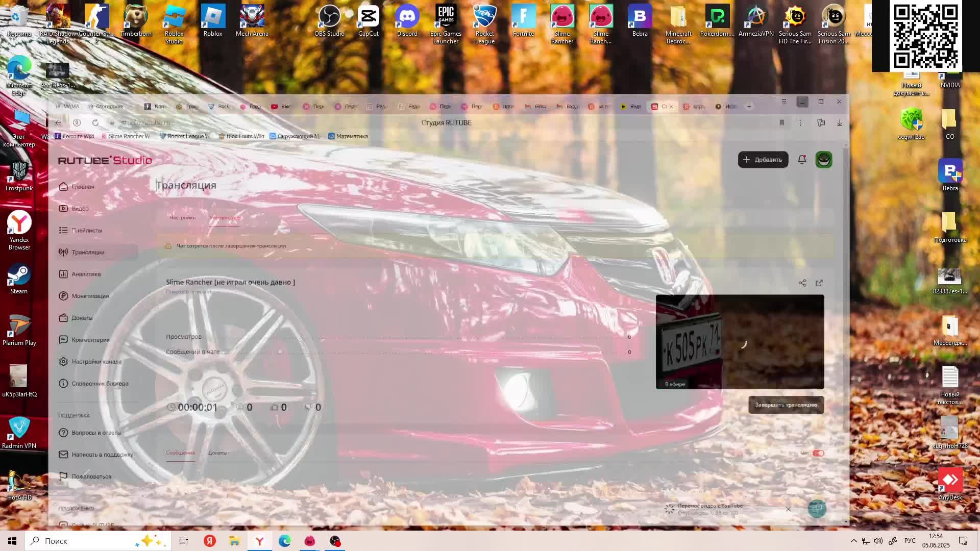Open Донаты in the sidebar
This screenshot has height=551, width=980.
(x=82, y=318)
